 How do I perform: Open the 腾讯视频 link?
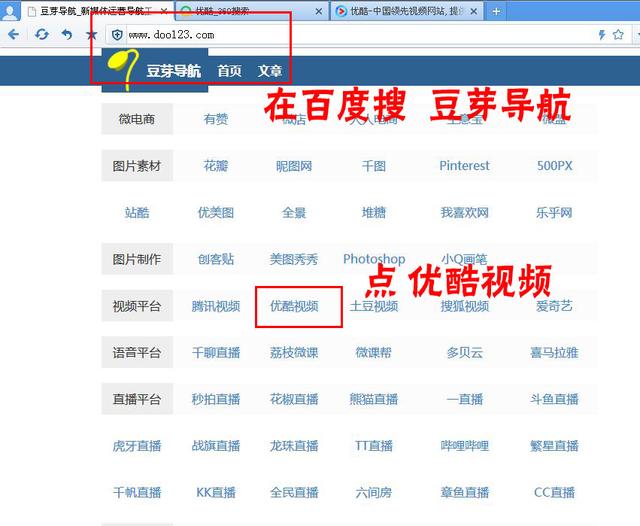216,306
